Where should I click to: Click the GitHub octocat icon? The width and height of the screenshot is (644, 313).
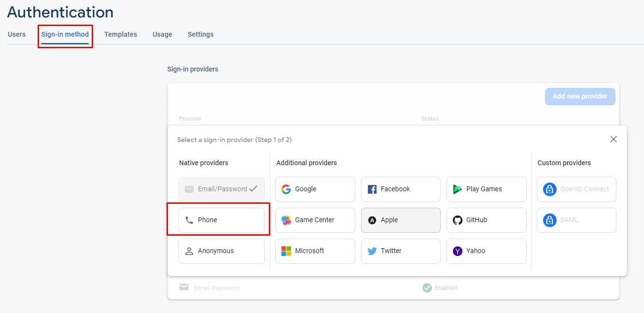pyautogui.click(x=458, y=220)
